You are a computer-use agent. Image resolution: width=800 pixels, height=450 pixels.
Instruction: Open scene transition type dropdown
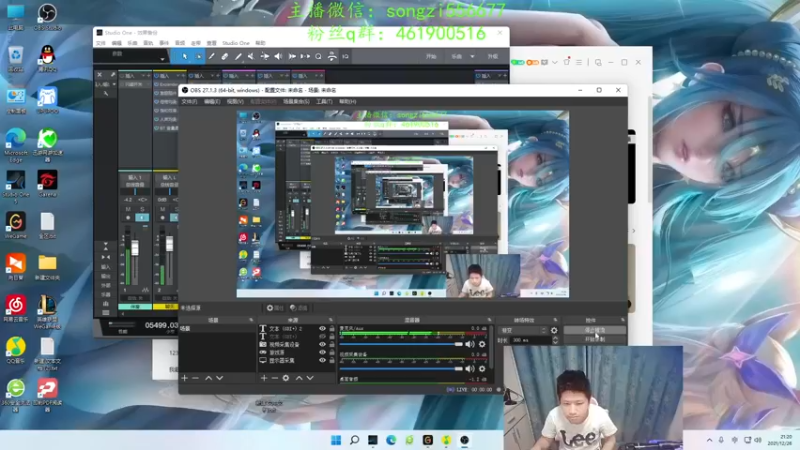(x=523, y=331)
